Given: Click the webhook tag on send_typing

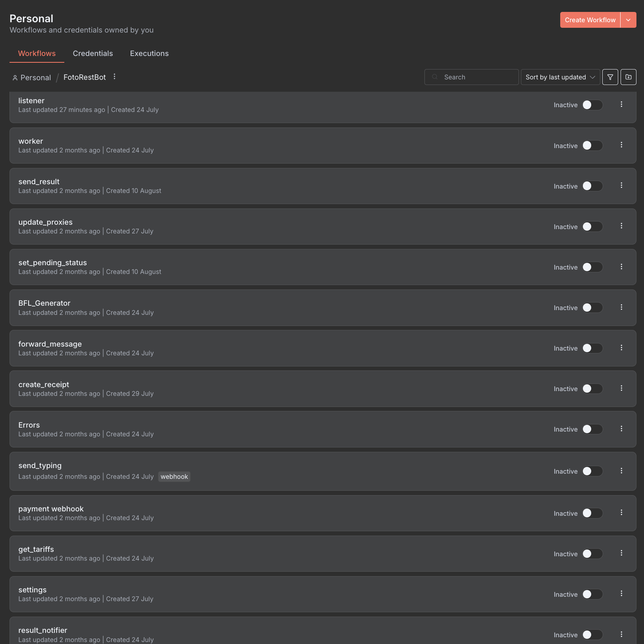Looking at the screenshot, I should point(174,476).
